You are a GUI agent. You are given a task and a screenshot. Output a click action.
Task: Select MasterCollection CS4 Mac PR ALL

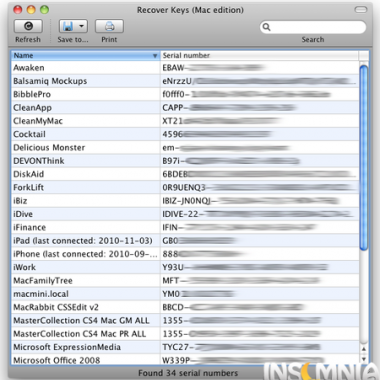point(185,334)
